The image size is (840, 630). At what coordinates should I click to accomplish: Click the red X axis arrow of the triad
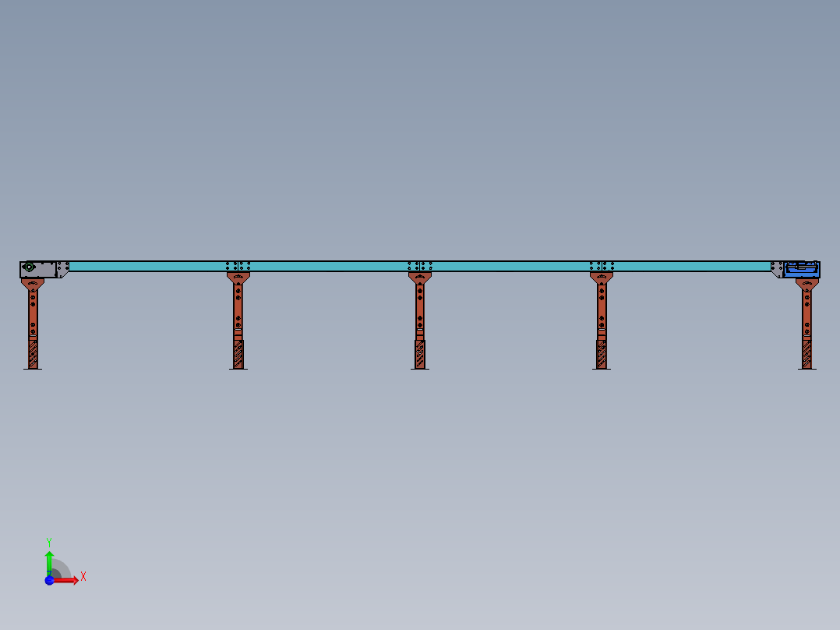click(x=66, y=580)
